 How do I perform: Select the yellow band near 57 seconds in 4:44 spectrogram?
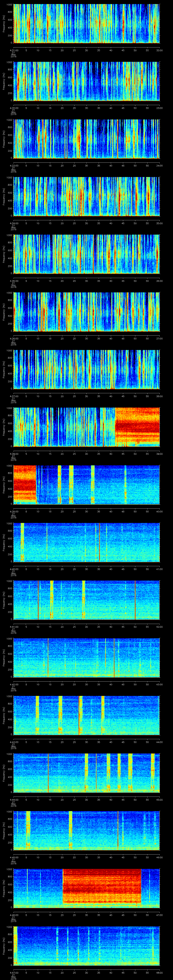(x=152, y=772)
